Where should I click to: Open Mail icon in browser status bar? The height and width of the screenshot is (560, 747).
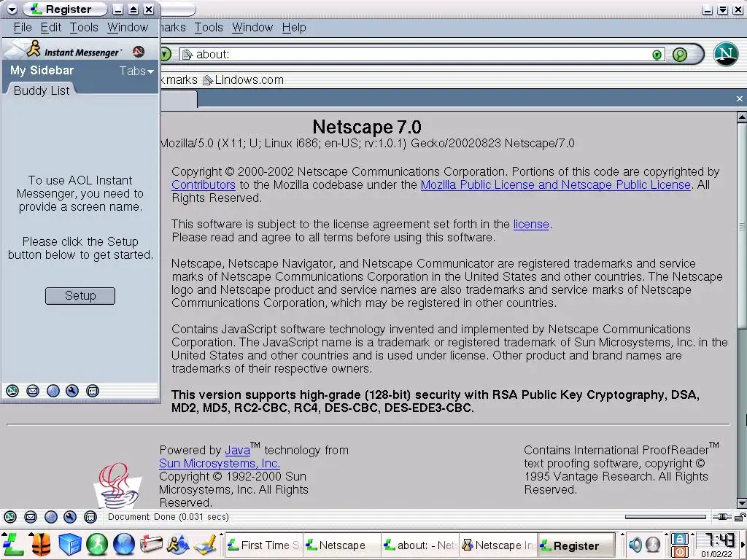31,517
